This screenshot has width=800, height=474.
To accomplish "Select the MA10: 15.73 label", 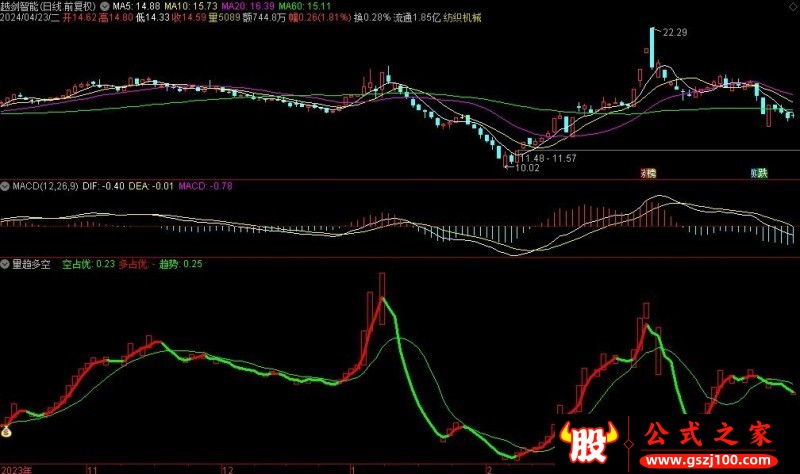I will 190,7.
